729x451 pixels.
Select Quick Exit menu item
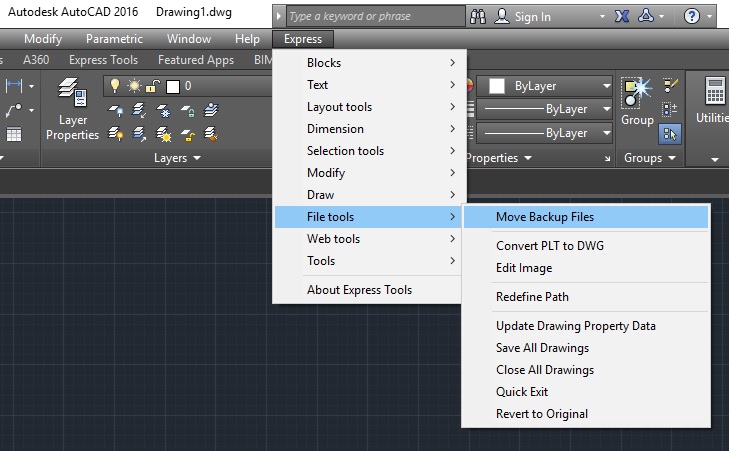tap(586, 392)
